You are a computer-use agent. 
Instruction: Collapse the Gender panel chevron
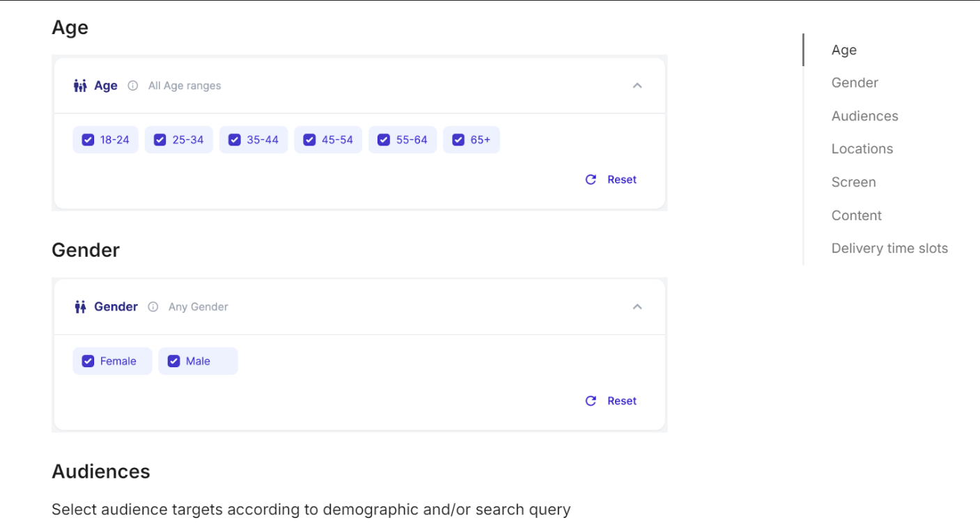tap(637, 307)
